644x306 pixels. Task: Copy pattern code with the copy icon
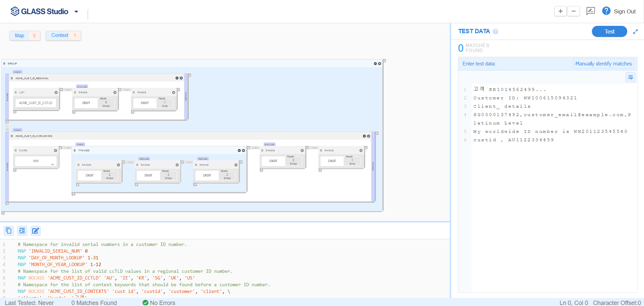click(9, 231)
